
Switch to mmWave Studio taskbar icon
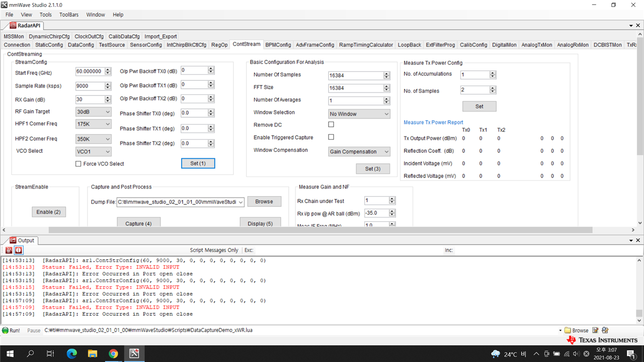tap(134, 354)
